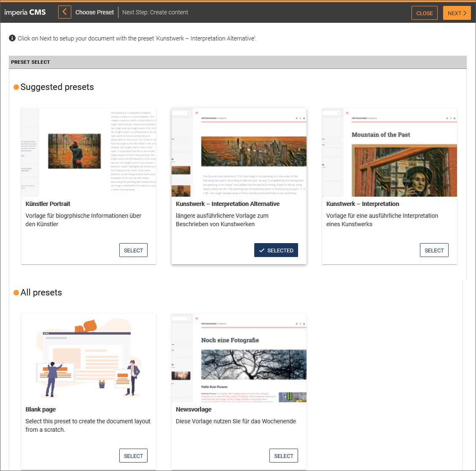Open the Mountain of the Past thumbnail

390,152
